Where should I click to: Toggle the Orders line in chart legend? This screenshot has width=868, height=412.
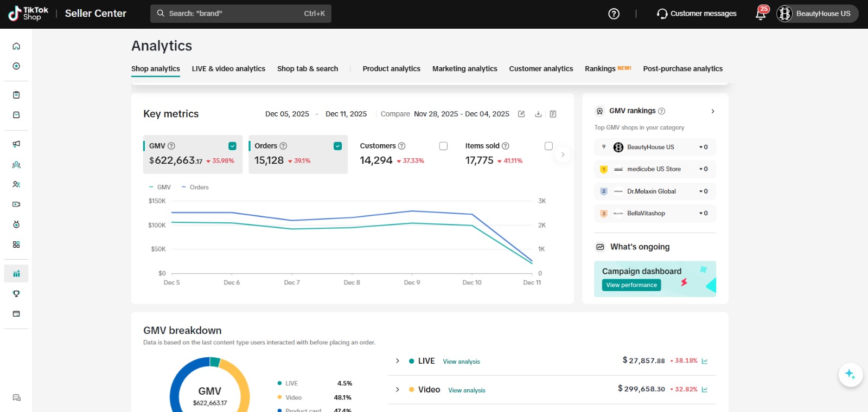coord(195,187)
